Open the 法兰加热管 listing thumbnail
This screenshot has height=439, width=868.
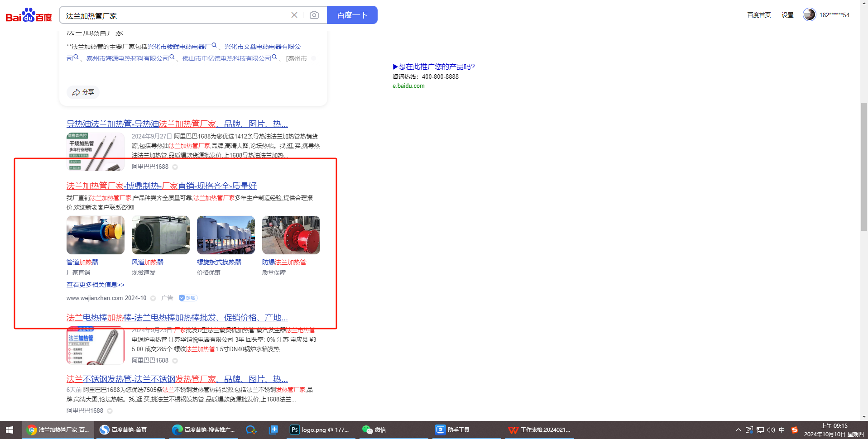(96, 345)
